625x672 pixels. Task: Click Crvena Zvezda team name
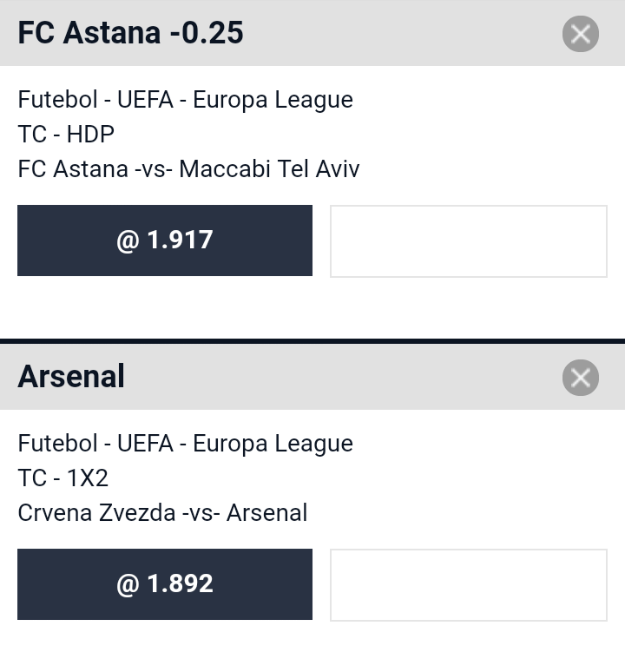click(x=97, y=512)
